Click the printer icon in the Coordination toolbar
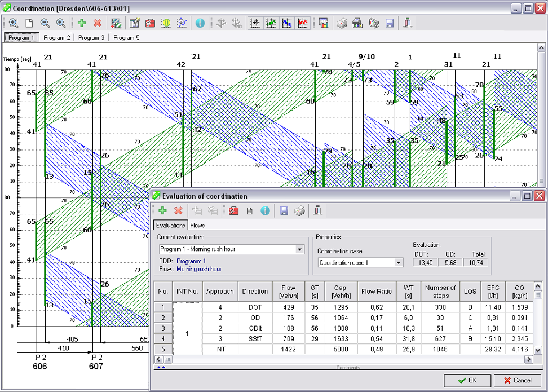The height and width of the screenshot is (392, 548). click(x=342, y=23)
